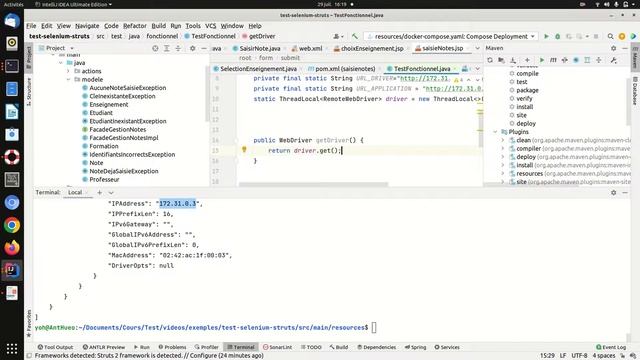
Task: Click Maven Execute Goal 'm' icon
Action: click(553, 60)
